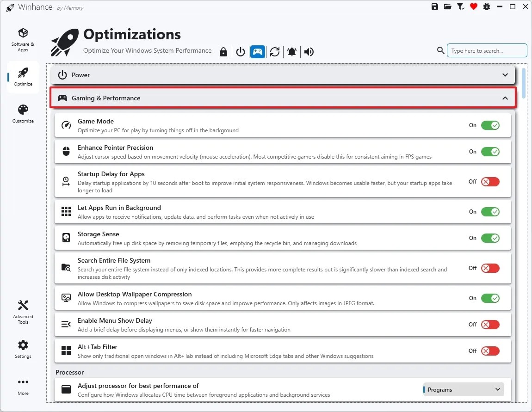The image size is (532, 412).
Task: Select the gamepad Gaming filter icon
Action: (x=257, y=52)
